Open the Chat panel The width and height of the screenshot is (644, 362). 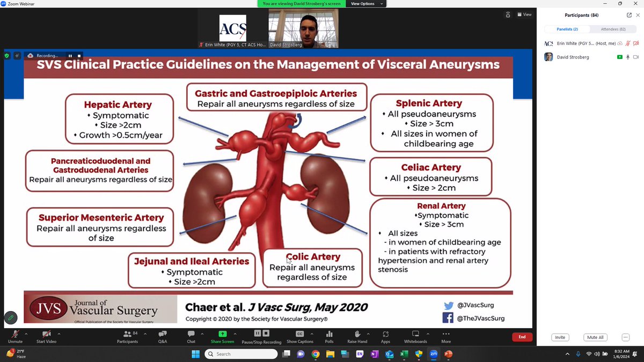pos(191,336)
